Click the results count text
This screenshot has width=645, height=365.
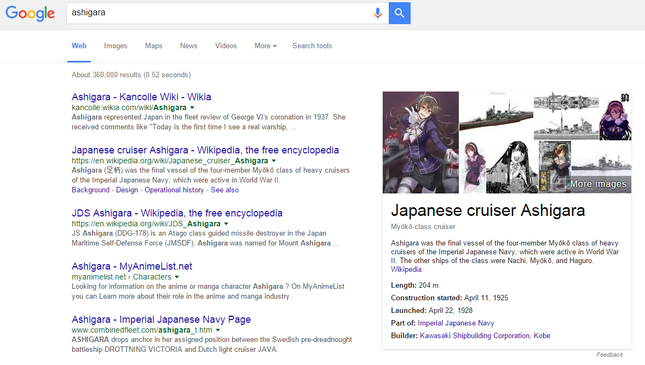point(131,75)
